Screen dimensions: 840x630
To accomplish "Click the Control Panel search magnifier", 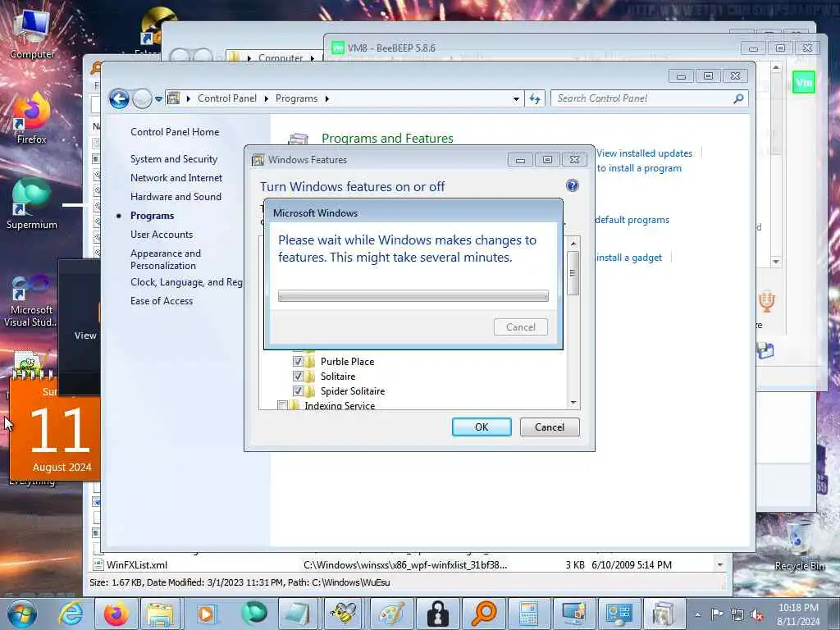I will (x=738, y=98).
